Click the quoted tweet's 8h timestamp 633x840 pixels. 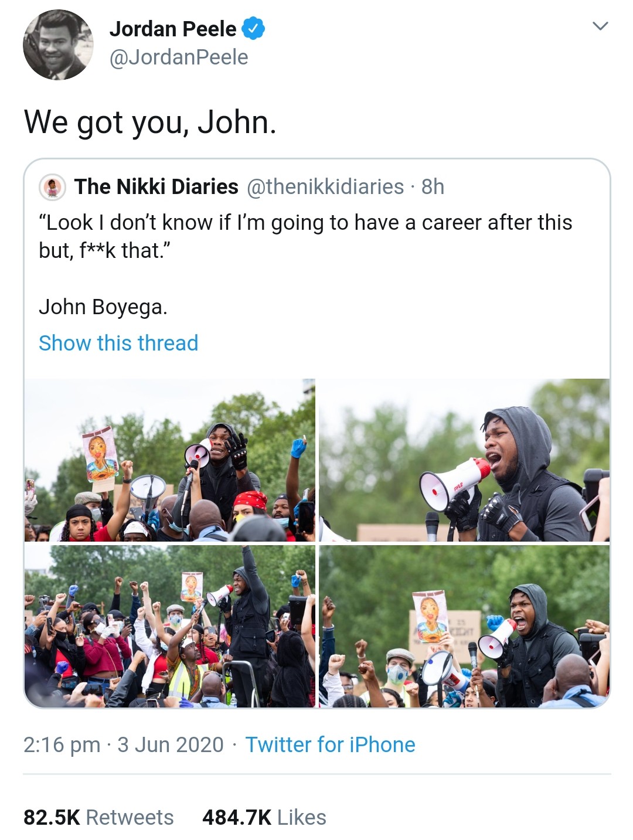pos(433,186)
